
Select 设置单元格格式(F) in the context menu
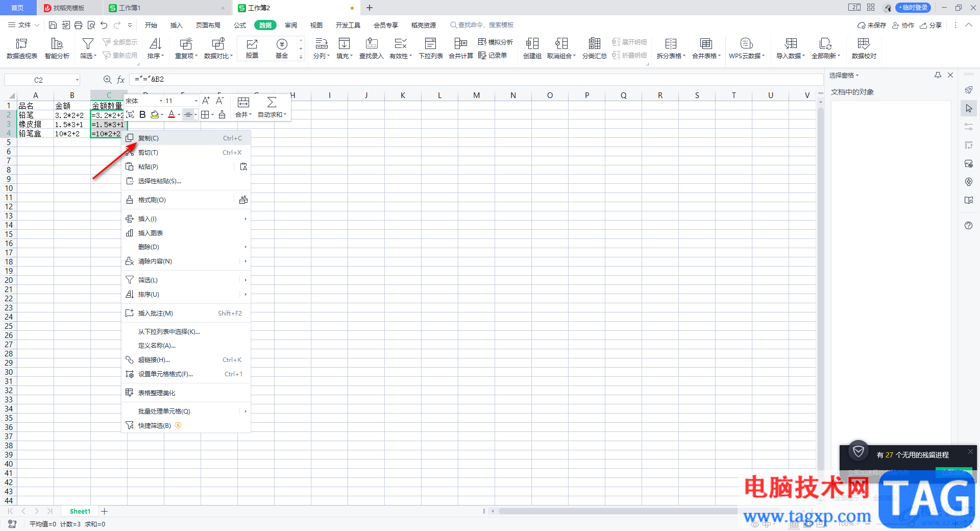click(186, 374)
